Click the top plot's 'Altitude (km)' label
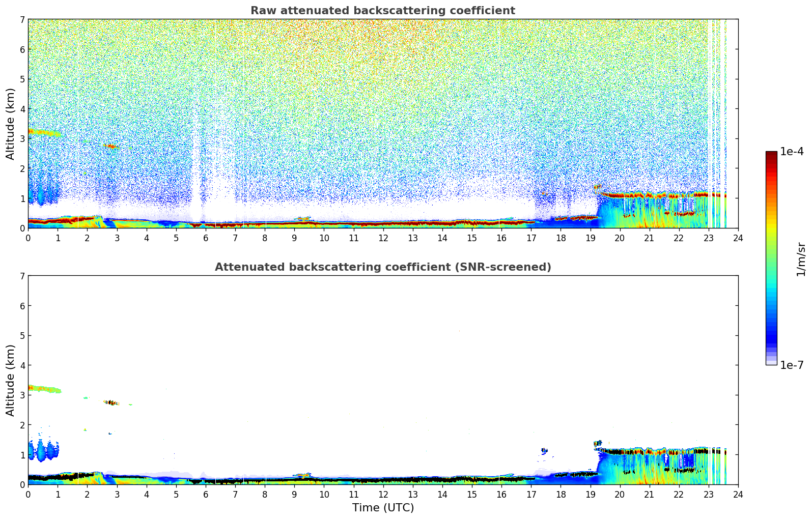This screenshot has height=519, width=812. click(x=11, y=124)
